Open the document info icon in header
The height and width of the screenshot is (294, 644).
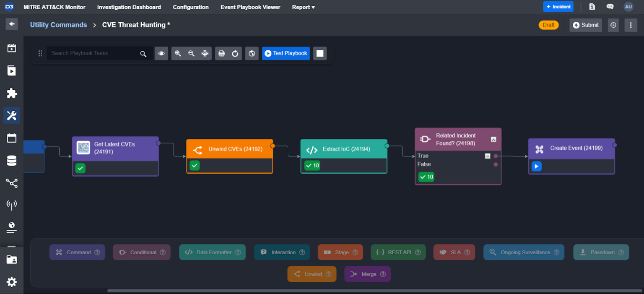(x=592, y=7)
